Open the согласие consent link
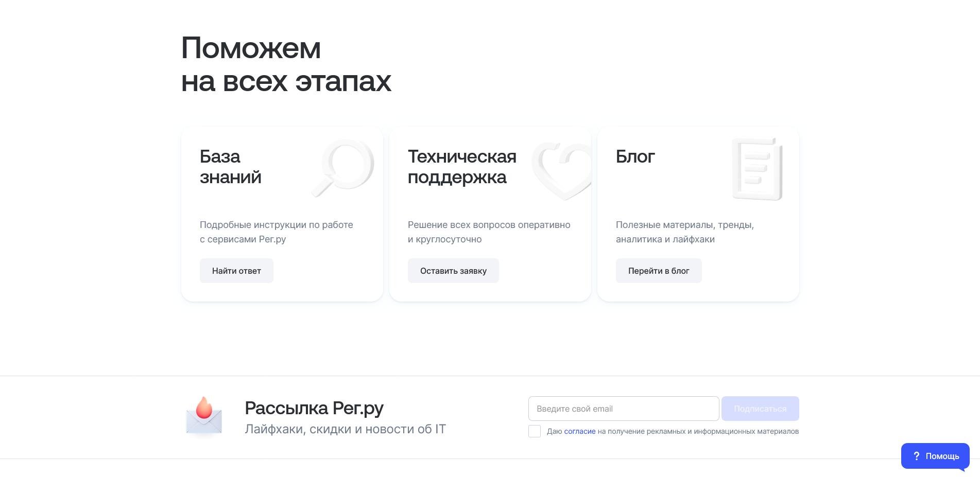Image resolution: width=980 pixels, height=477 pixels. [579, 431]
